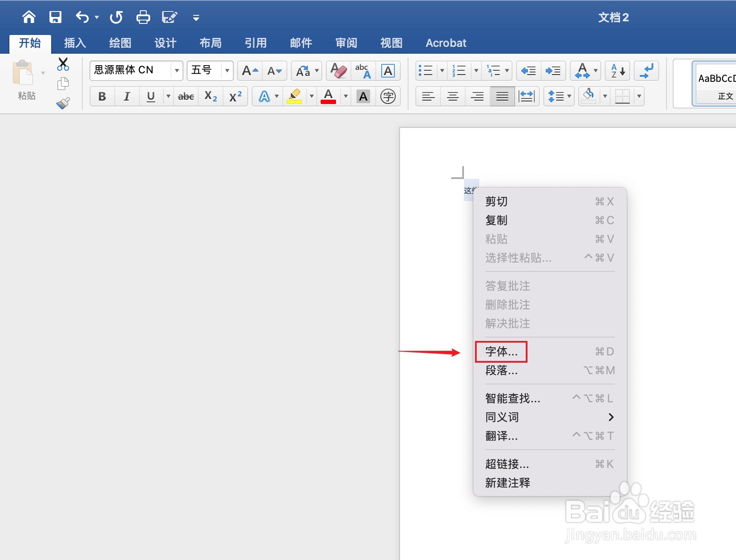Expand the borders dropdown arrow
The width and height of the screenshot is (736, 560).
[639, 96]
